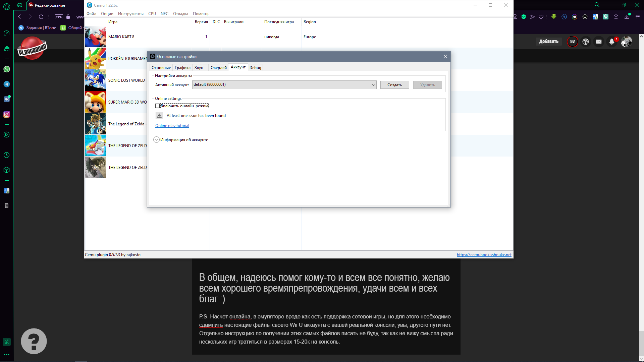Switch to the Оверлей tab

point(218,68)
